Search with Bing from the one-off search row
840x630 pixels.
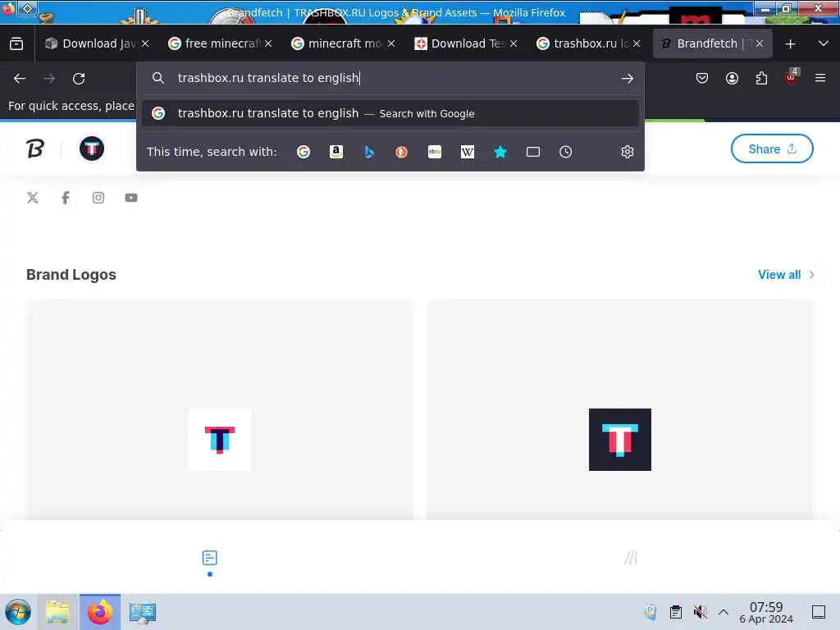tap(369, 152)
